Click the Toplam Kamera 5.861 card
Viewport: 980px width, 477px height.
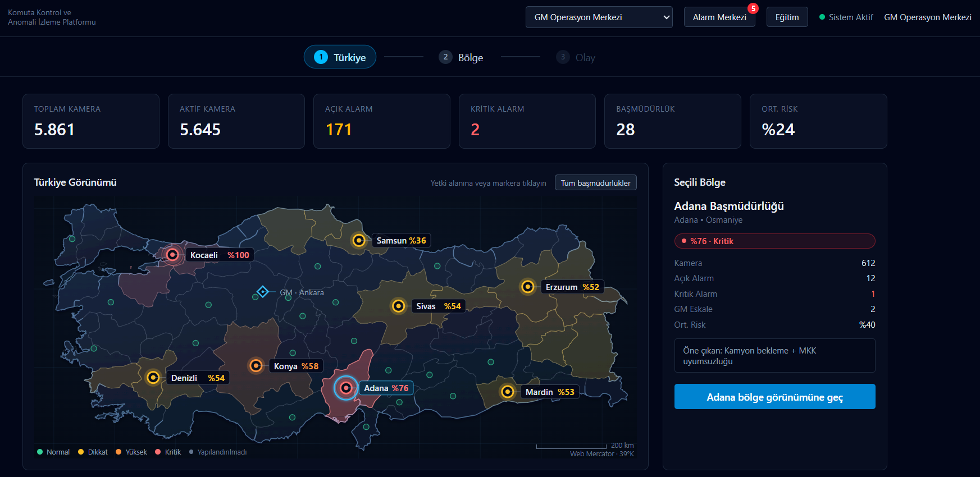pyautogui.click(x=91, y=121)
